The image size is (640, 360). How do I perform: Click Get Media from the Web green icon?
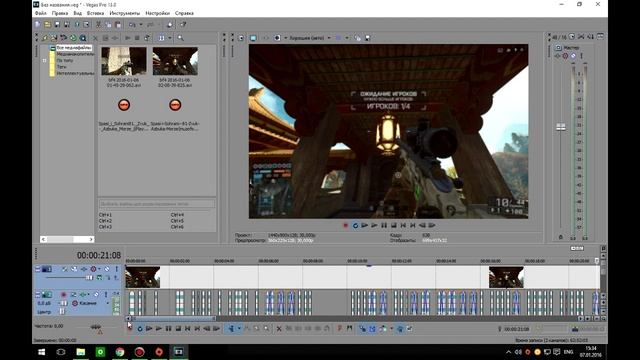pos(73,38)
